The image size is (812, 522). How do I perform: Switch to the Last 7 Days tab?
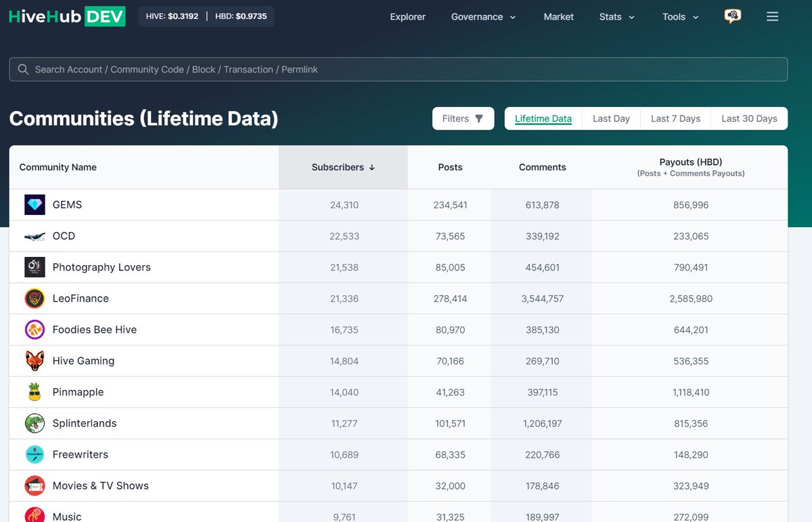click(x=675, y=118)
